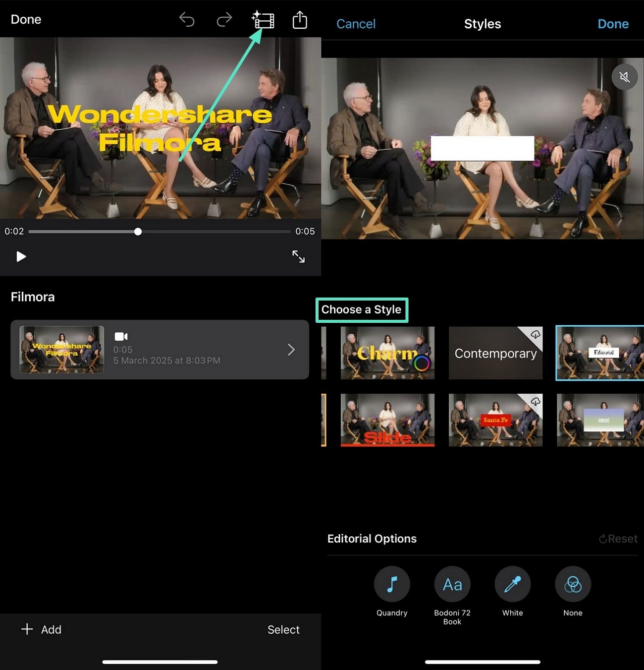Tap the Add button
The image size is (644, 670).
(x=42, y=629)
